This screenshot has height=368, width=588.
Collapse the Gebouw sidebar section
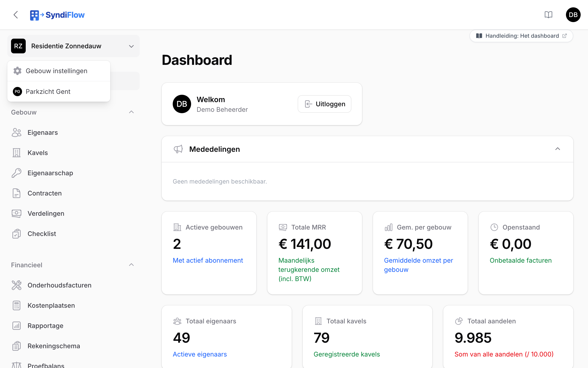coord(131,112)
